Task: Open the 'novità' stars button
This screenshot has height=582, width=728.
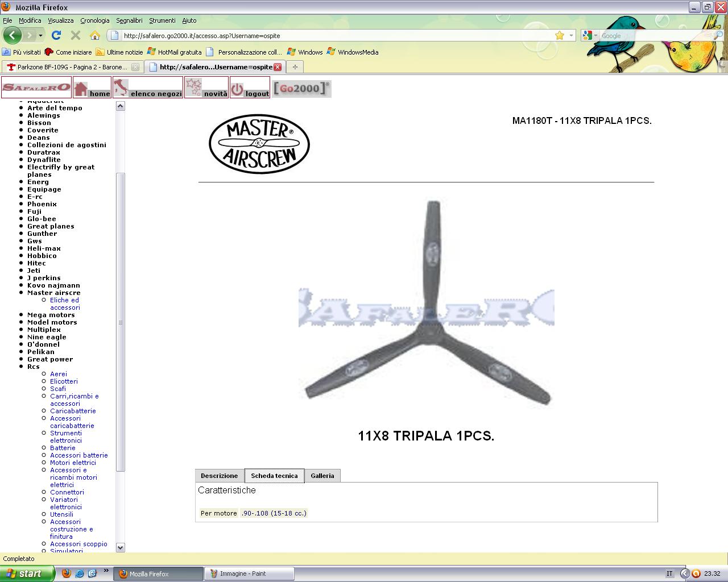Action: click(x=206, y=88)
